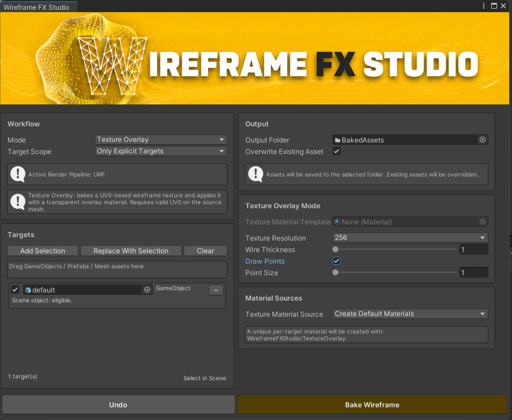This screenshot has height=420, width=512.
Task: Click the cube icon beside default
Action: point(28,290)
